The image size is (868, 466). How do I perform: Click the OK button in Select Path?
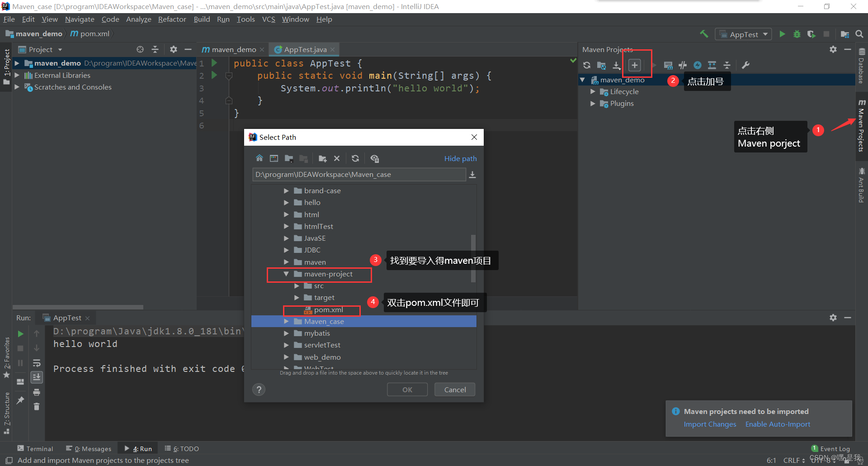407,390
